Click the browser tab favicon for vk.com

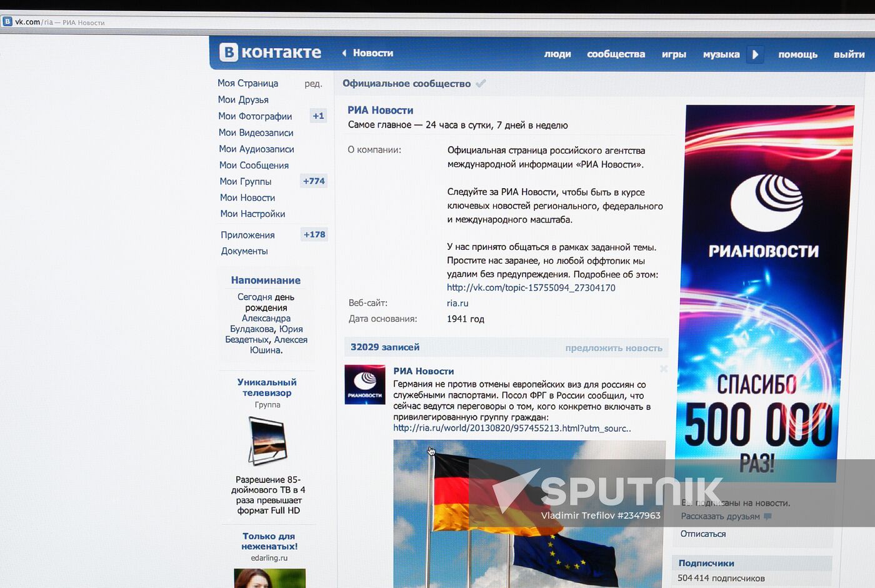point(7,21)
